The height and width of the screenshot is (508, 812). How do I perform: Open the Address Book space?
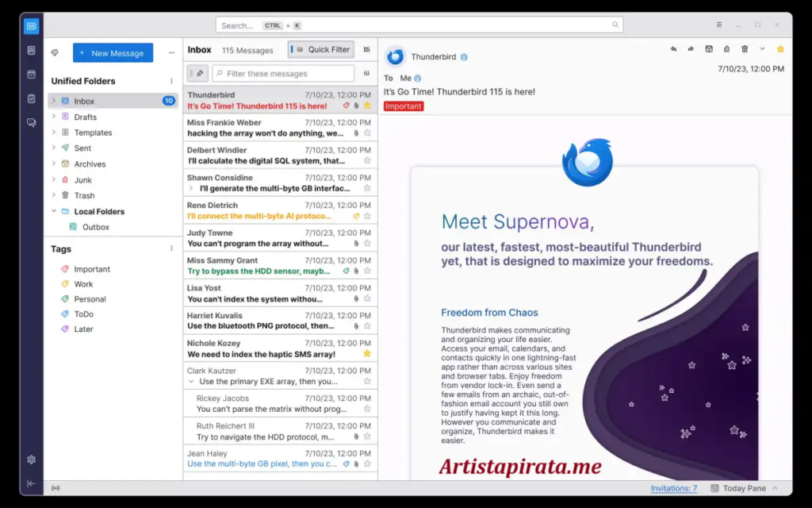point(32,50)
